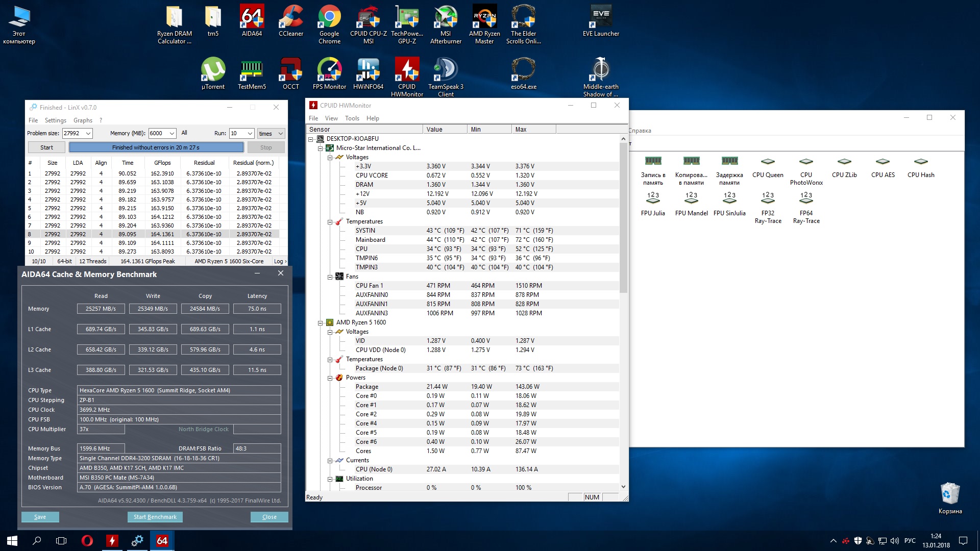Collapse the AMD Ryzen 5 1600 tree node

(x=321, y=323)
